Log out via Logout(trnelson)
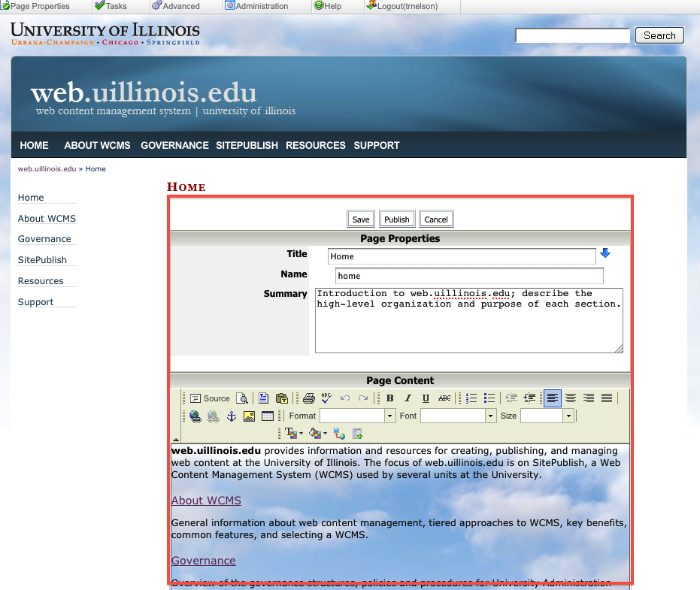Image resolution: width=700 pixels, height=590 pixels. [x=402, y=6]
